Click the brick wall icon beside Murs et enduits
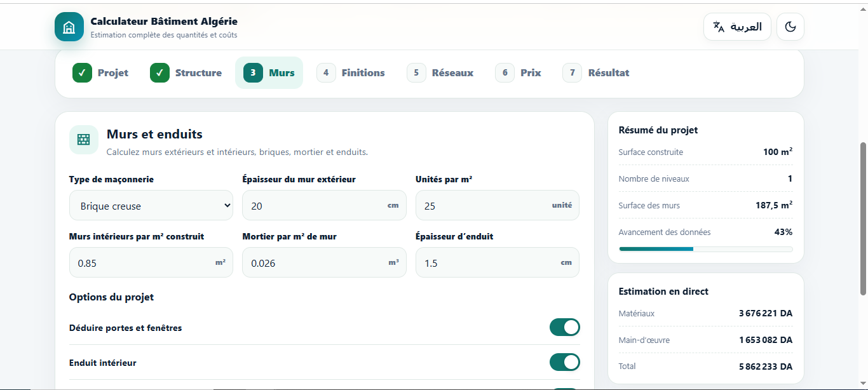This screenshot has width=868, height=390. click(83, 140)
